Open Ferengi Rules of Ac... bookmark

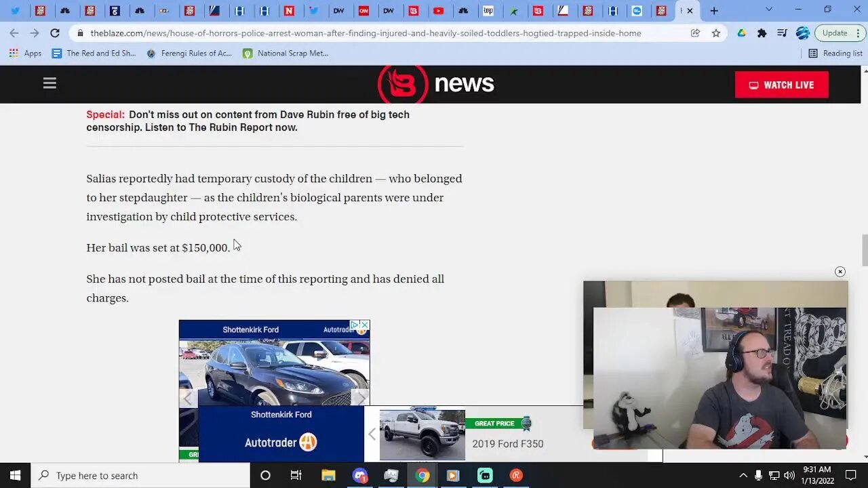click(189, 54)
